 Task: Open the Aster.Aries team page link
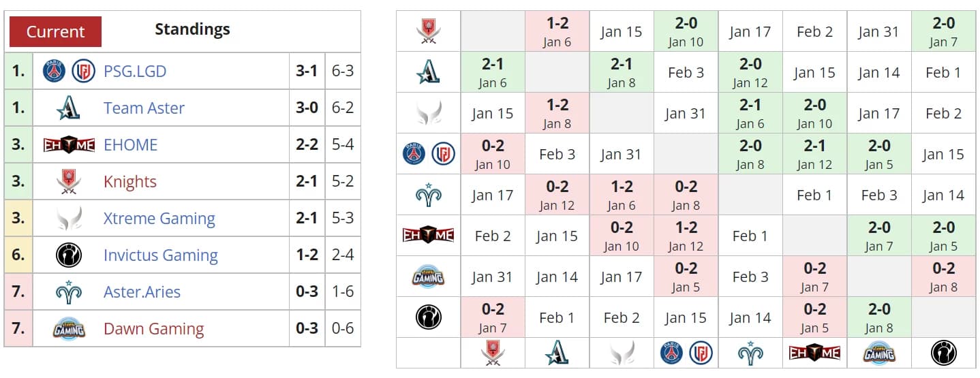click(142, 292)
